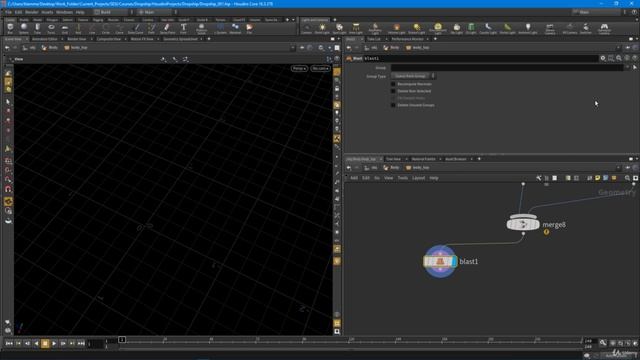Select the File shelf tool
Screen dimensions: 640x360
[x=249, y=28]
